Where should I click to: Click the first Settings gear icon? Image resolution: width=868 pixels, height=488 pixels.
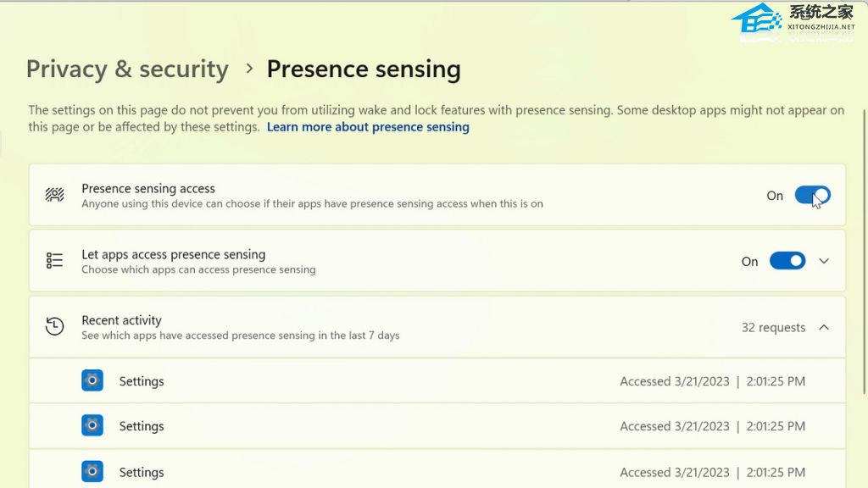[92, 380]
